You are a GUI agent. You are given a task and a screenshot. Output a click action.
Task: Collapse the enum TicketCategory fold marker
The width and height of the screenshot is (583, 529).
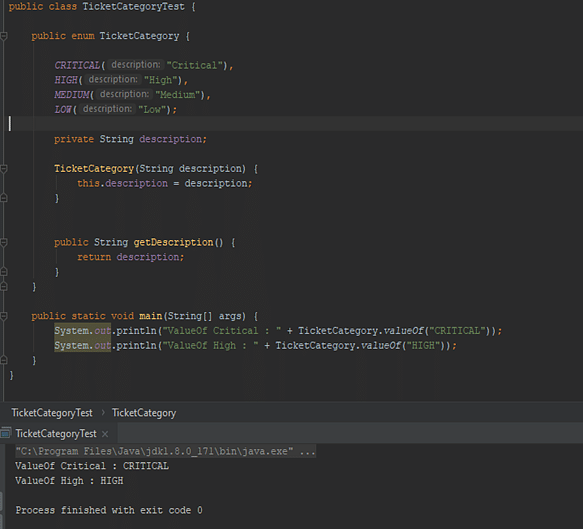click(x=4, y=36)
